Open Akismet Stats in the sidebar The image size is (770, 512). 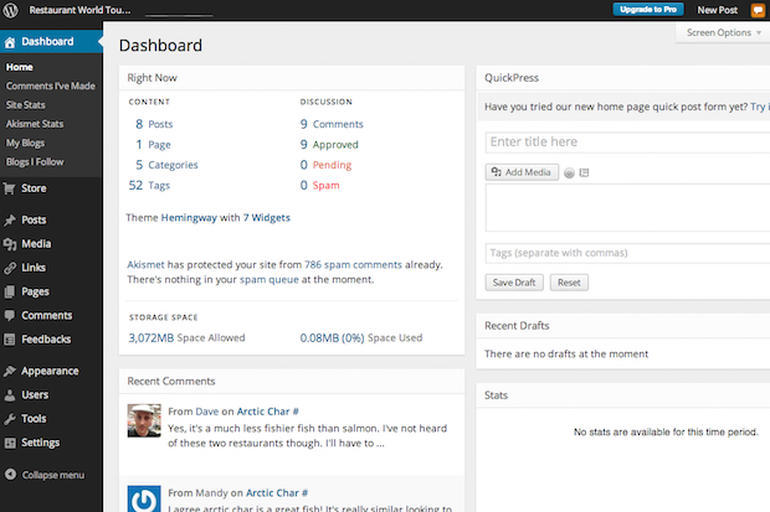tap(34, 124)
